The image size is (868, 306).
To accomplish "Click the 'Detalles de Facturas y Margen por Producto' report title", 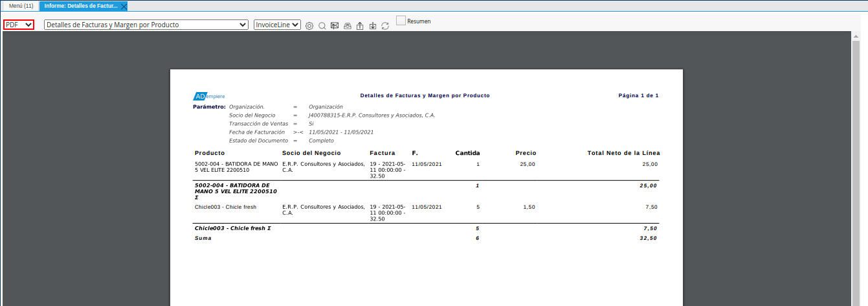I will click(425, 95).
